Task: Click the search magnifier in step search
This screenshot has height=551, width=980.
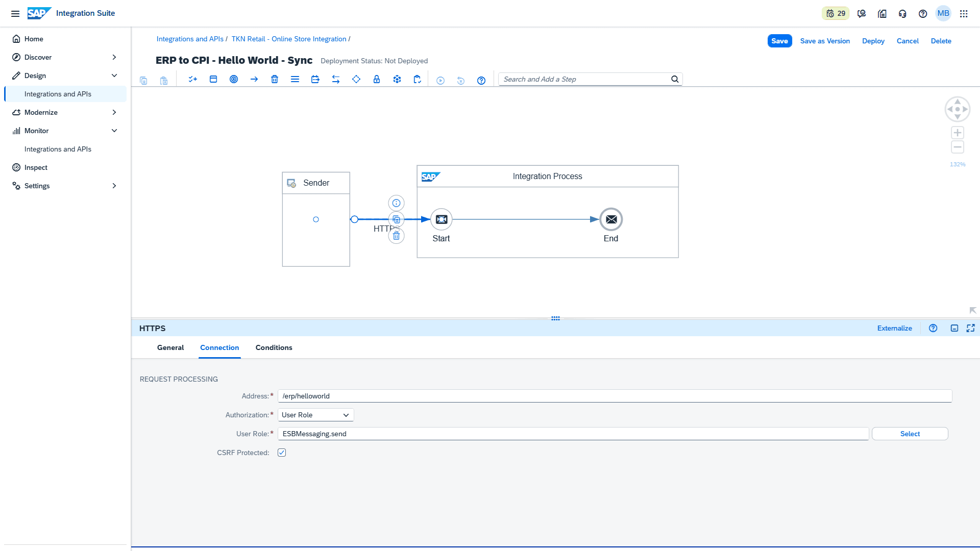Action: [x=675, y=79]
